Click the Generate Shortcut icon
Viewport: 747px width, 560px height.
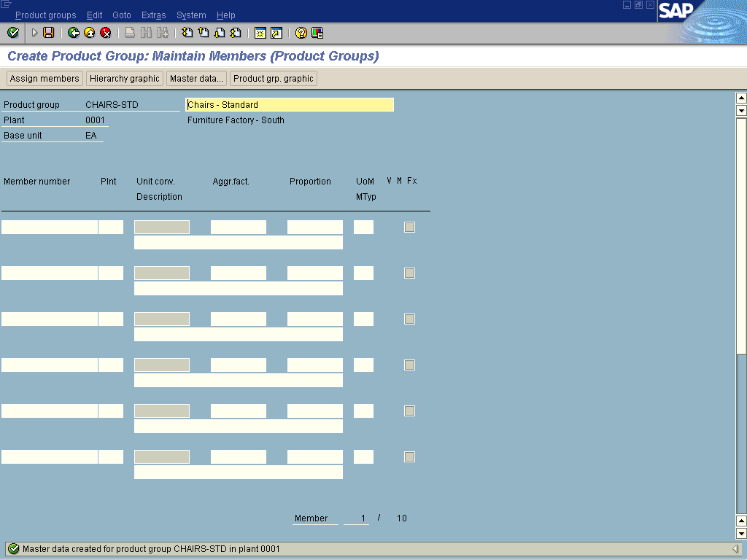coord(276,32)
